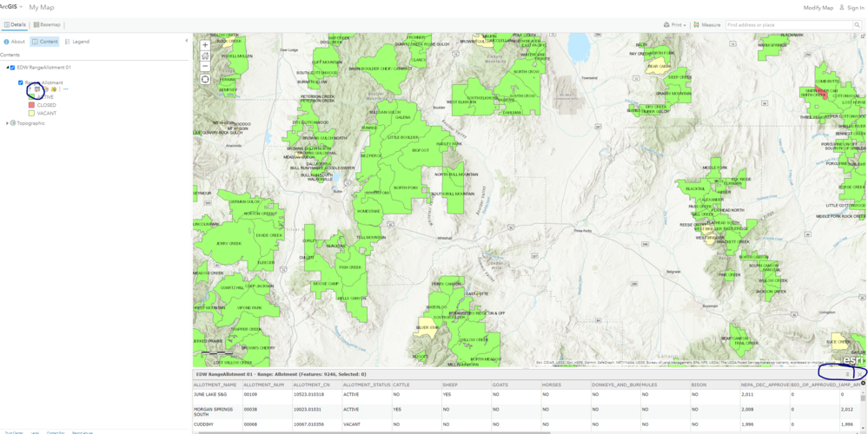Click the FISH CREEK allotment on the map
Viewport: 868px width, 434px height.
click(350, 267)
